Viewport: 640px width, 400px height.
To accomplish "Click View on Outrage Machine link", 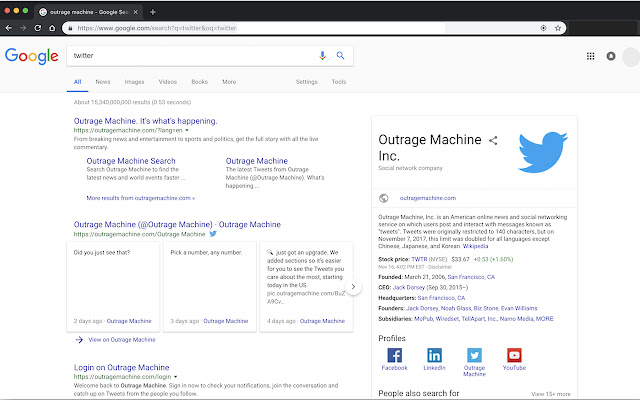I will click(x=122, y=340).
